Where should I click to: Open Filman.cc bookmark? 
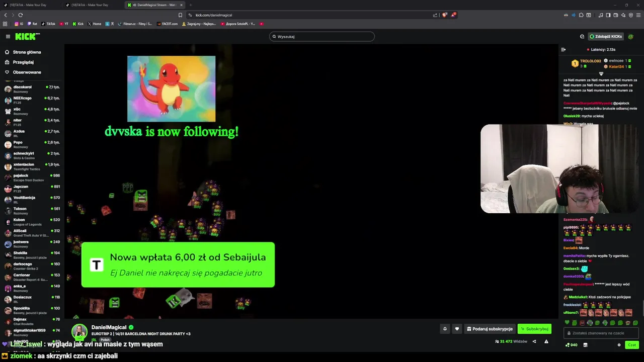tap(135, 24)
